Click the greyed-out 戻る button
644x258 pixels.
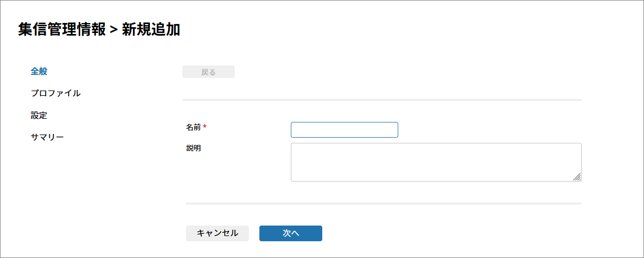tap(208, 72)
